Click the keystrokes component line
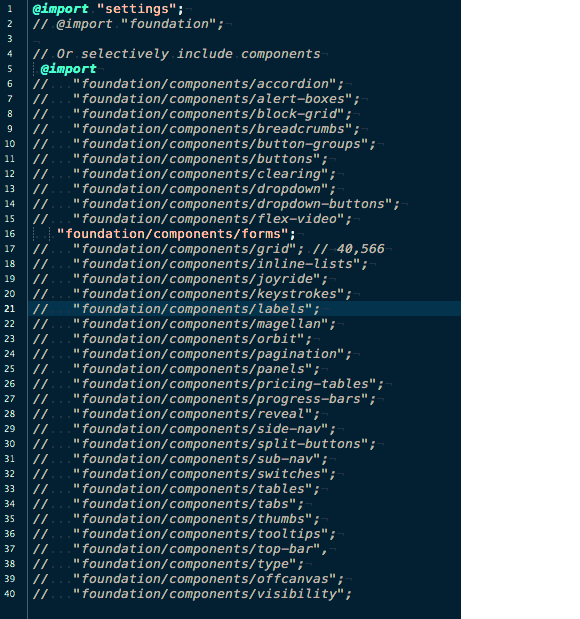The width and height of the screenshot is (580, 619). coord(193,294)
